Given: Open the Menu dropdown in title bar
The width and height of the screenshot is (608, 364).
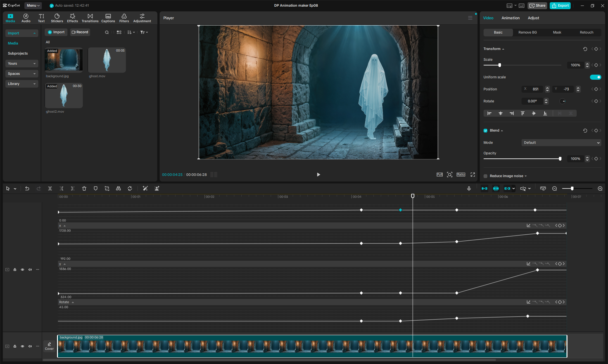Looking at the screenshot, I should (33, 5).
